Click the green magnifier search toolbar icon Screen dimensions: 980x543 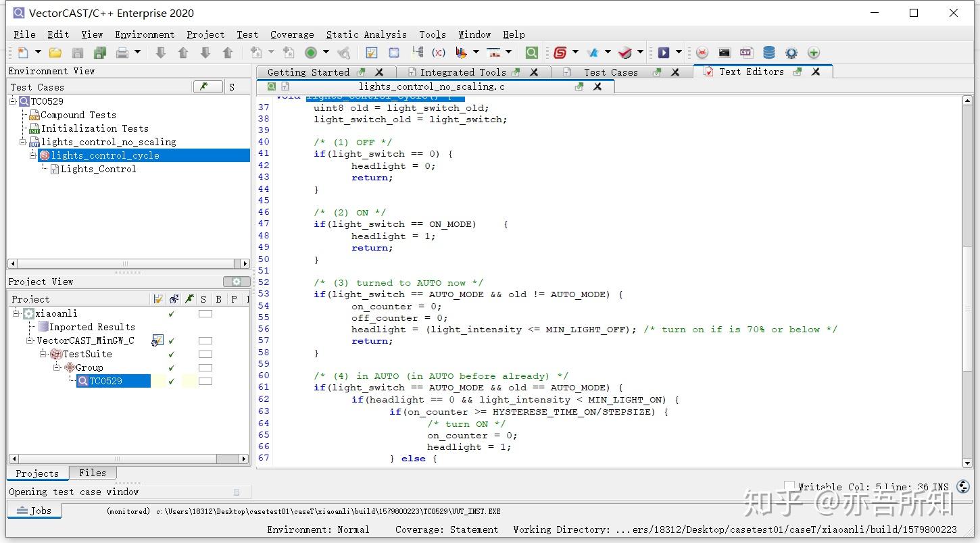point(532,53)
